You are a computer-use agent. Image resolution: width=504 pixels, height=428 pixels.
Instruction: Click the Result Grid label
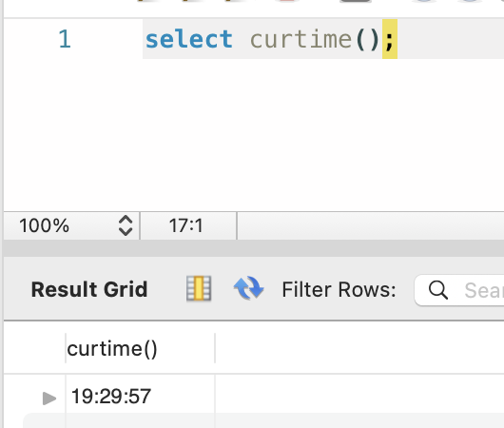tap(89, 289)
